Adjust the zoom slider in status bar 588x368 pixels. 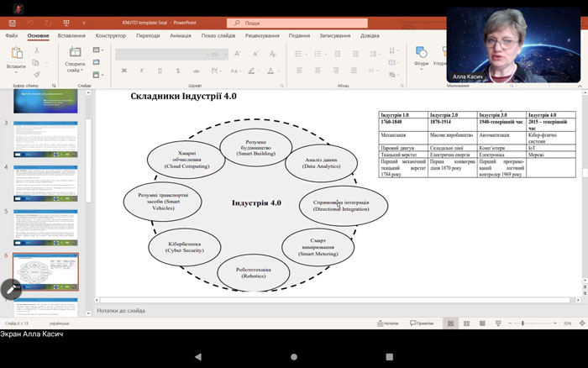click(522, 323)
